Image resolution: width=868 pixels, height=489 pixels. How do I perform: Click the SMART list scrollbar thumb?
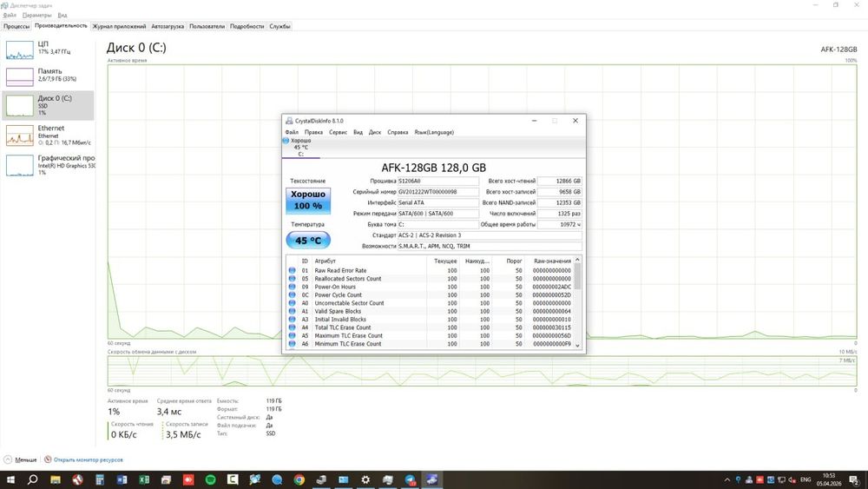coord(577,276)
